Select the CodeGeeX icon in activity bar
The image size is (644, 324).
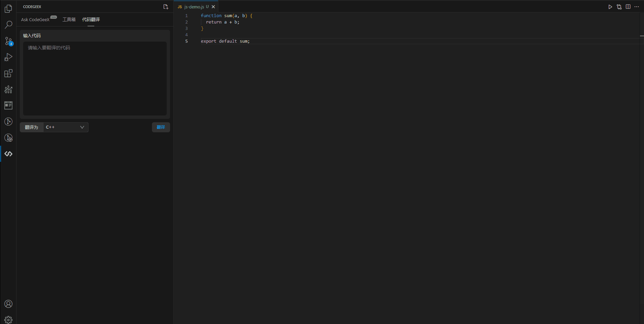tap(8, 154)
